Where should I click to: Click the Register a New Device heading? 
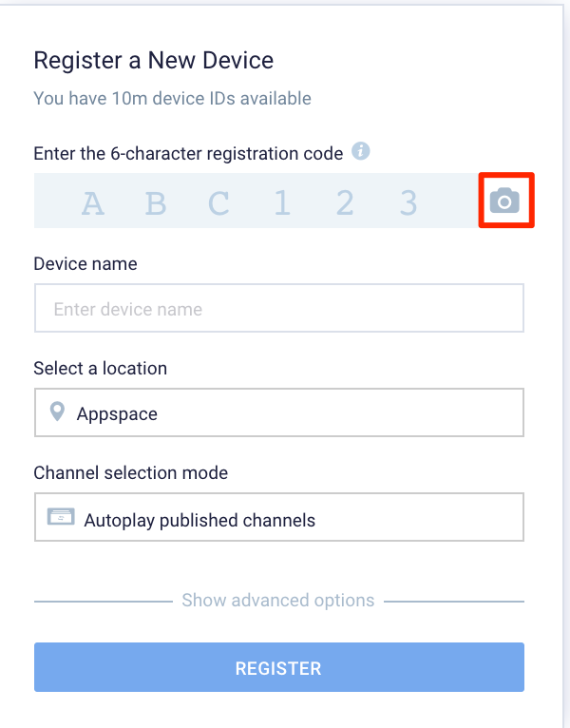click(154, 61)
